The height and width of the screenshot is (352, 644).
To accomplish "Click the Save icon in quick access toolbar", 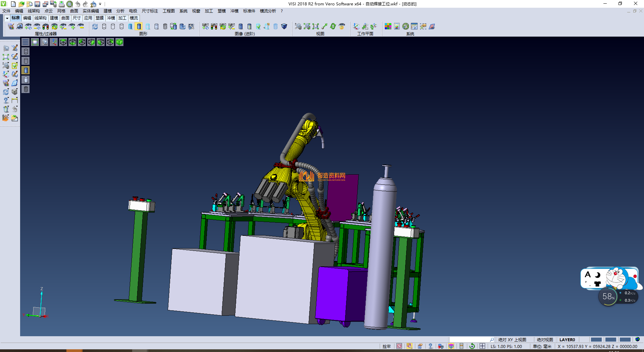I will 37,4.
